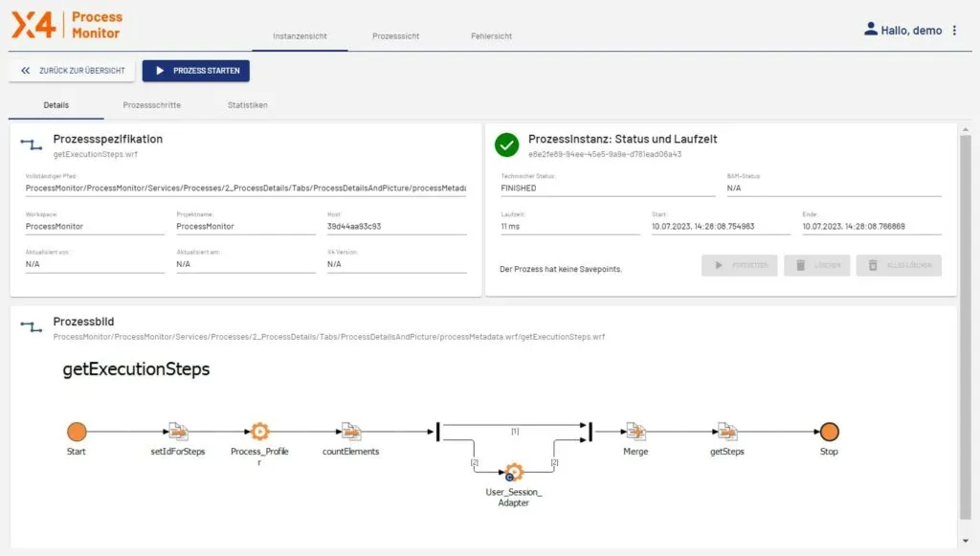Screen dimensions: 980x556
Task: Click the getSteps step icon
Action: (727, 432)
